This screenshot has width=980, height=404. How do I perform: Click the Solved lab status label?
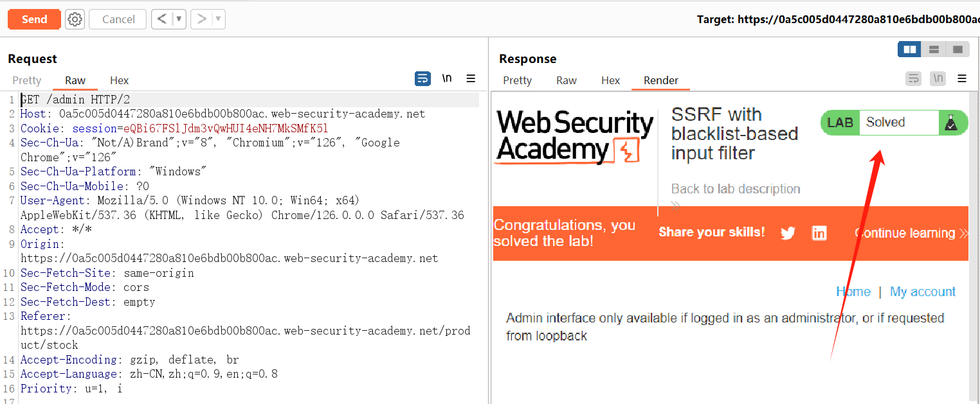pos(885,122)
